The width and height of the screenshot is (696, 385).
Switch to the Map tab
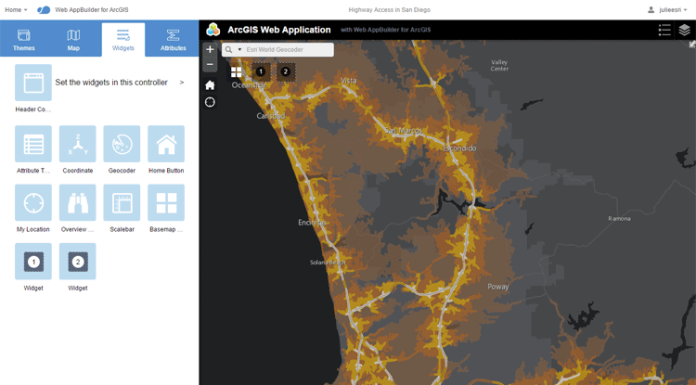(74, 40)
